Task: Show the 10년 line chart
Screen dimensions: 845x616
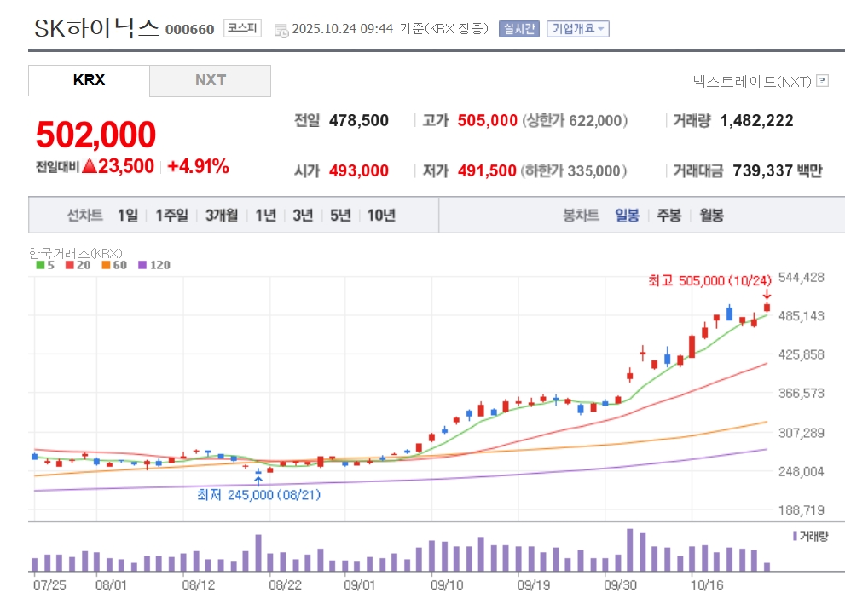Action: click(381, 216)
